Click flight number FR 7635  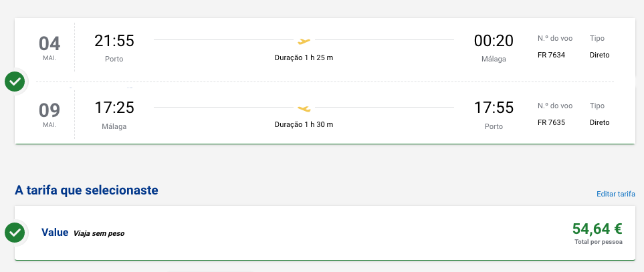coord(551,122)
